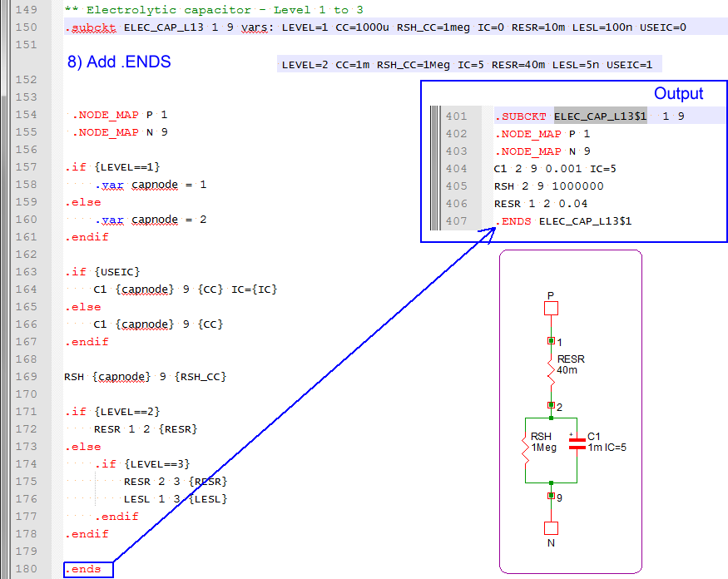This screenshot has height=579, width=728.
Task: Click the RSH {capnode} line 169
Action: (x=145, y=377)
